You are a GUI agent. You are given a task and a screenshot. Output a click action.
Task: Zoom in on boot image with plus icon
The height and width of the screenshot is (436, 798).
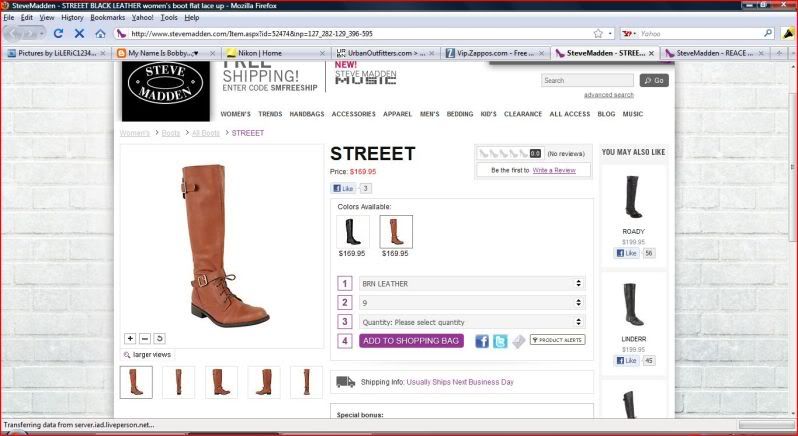[x=130, y=338]
